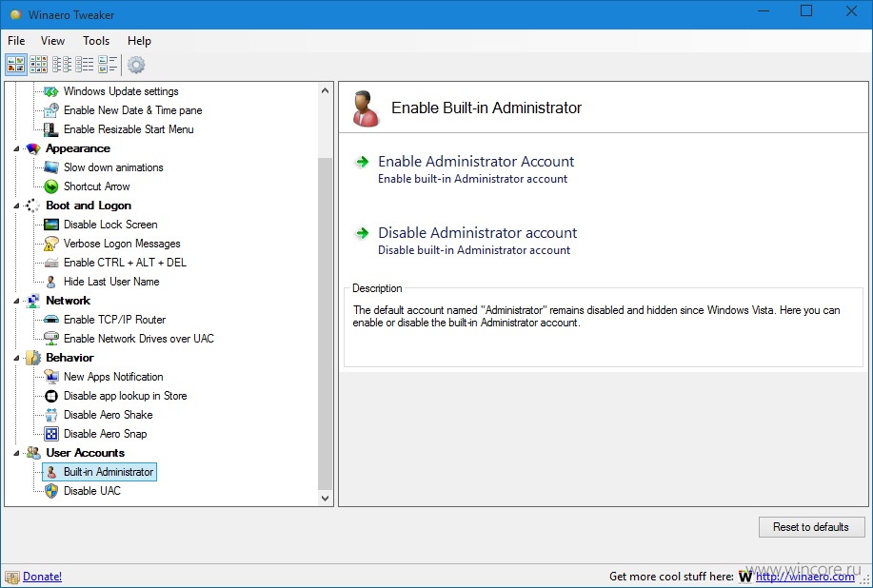Collapse the User Accounts category
This screenshot has height=588, width=873.
(x=16, y=454)
